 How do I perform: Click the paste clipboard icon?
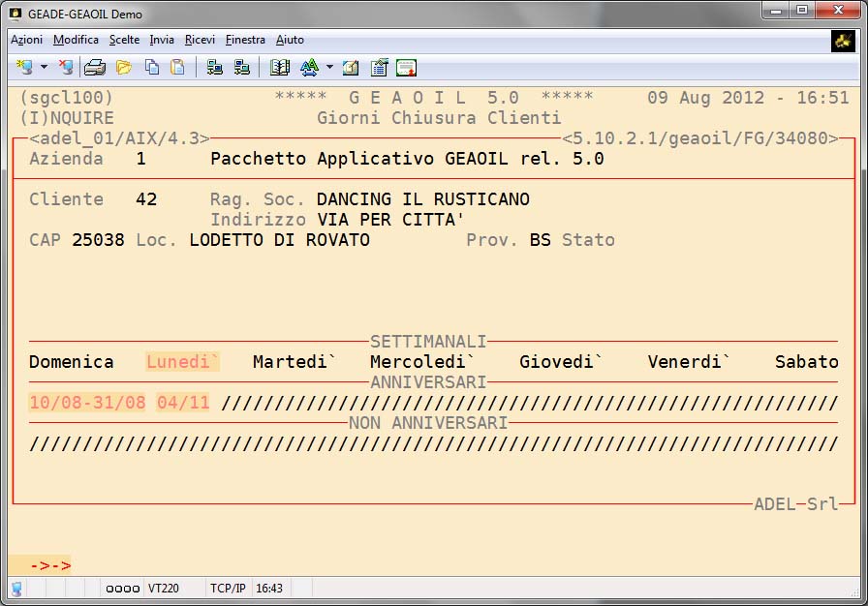click(177, 68)
